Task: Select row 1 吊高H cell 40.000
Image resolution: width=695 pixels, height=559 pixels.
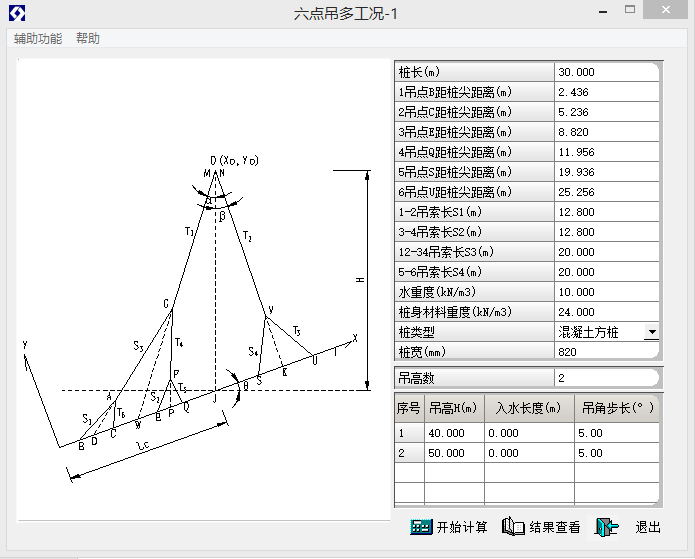Action: (454, 433)
